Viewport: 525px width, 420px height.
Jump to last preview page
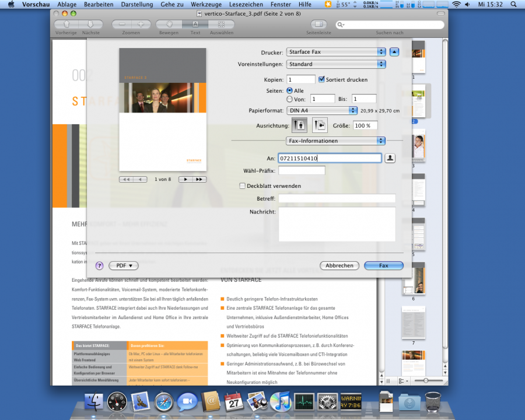click(x=199, y=180)
